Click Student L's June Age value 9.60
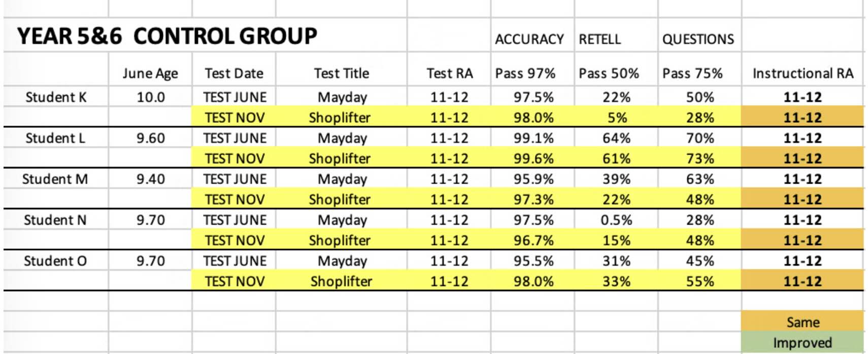 click(x=150, y=138)
